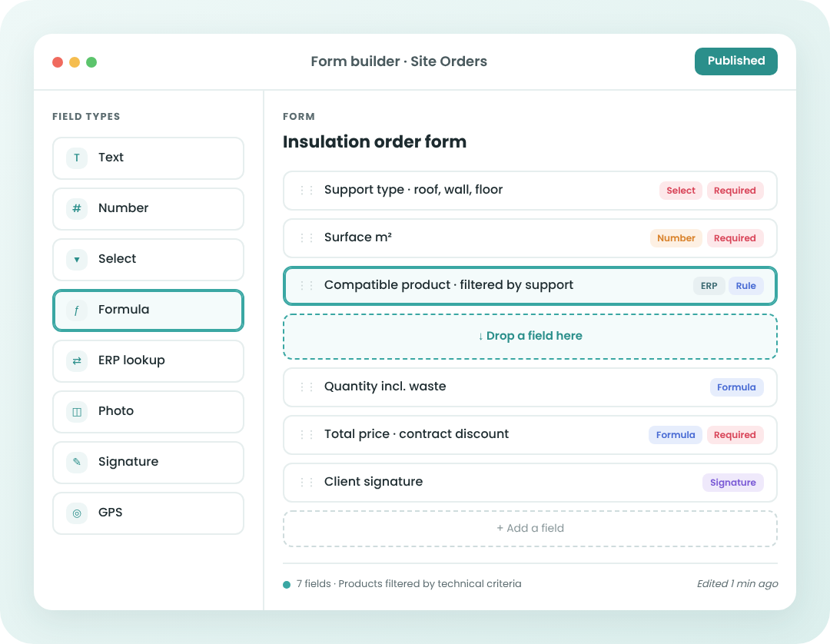Click 'Form builder · Site Orders' title
The width and height of the screenshot is (830, 644).
[399, 61]
